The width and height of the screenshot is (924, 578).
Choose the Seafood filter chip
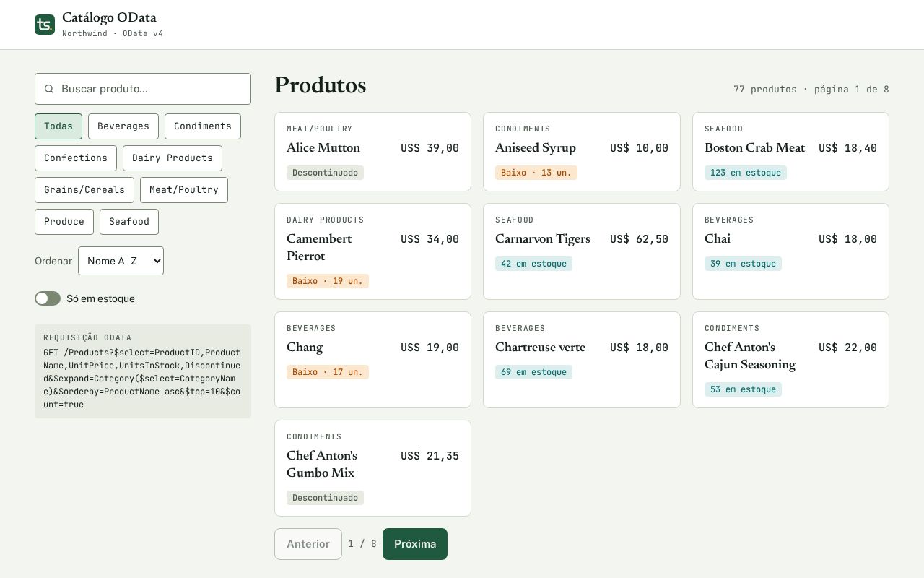[129, 222]
